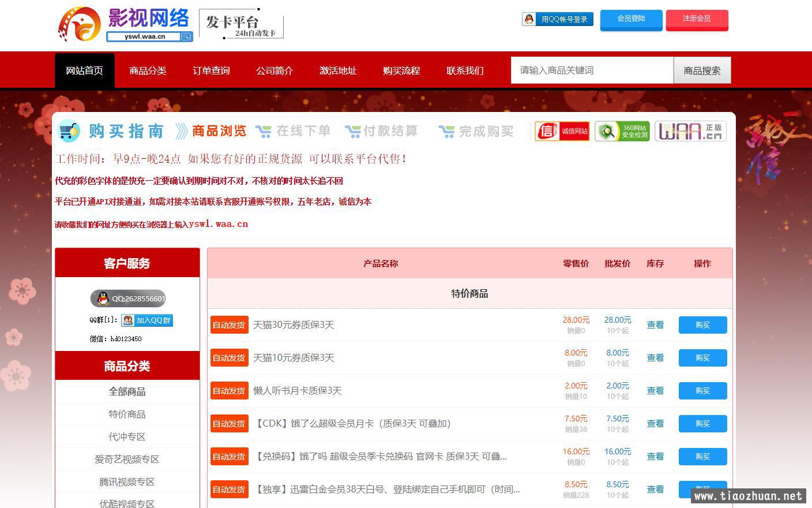Image resolution: width=812 pixels, height=508 pixels.
Task: Click the 加入QQ群 button
Action: [147, 320]
